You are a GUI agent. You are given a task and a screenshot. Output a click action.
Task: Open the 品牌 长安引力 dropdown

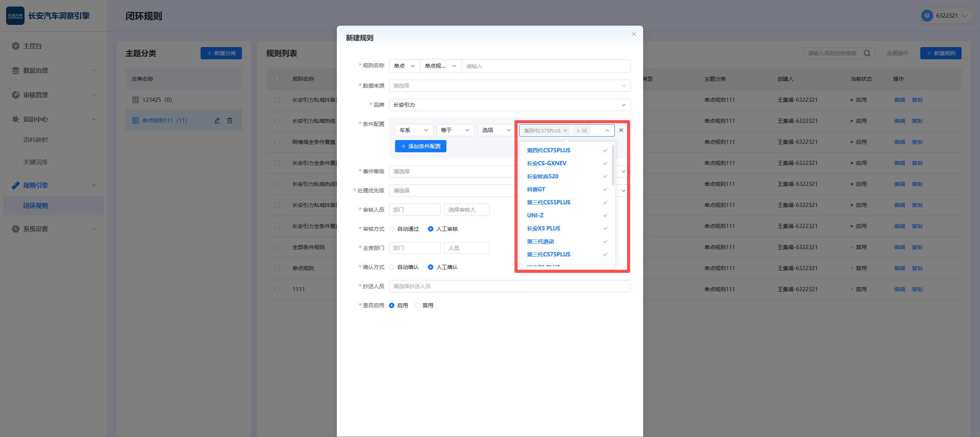click(x=510, y=105)
